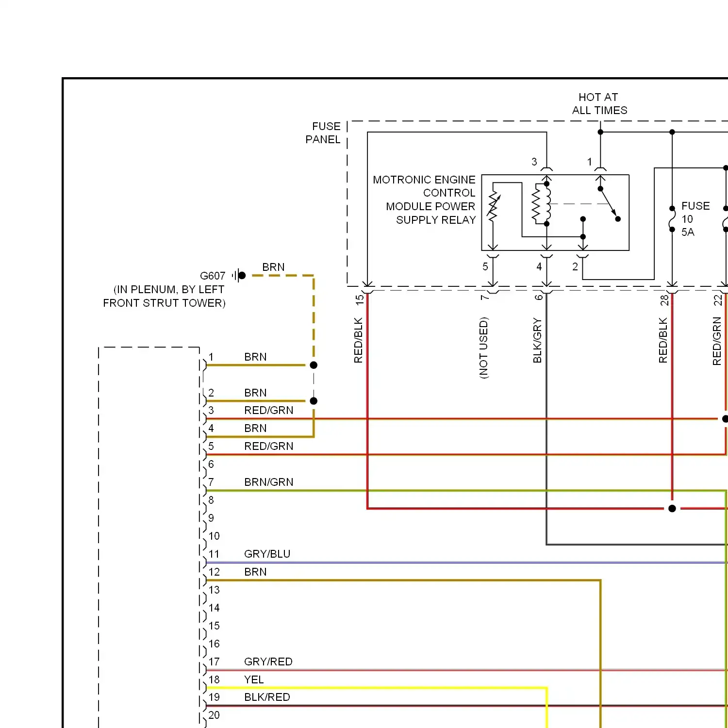Click the BRN label on connector row 4
Viewport: 728px width, 728px height.
pos(255,428)
